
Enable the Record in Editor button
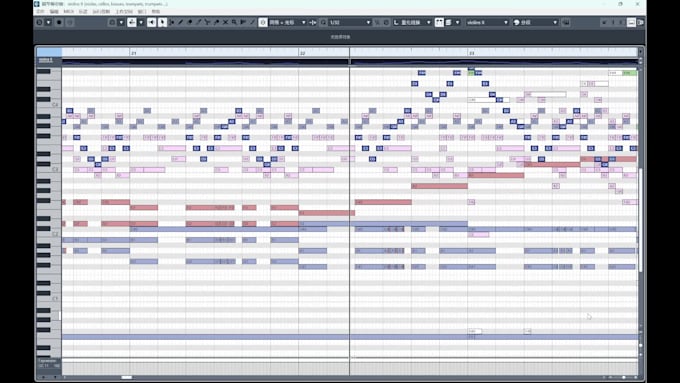point(59,22)
